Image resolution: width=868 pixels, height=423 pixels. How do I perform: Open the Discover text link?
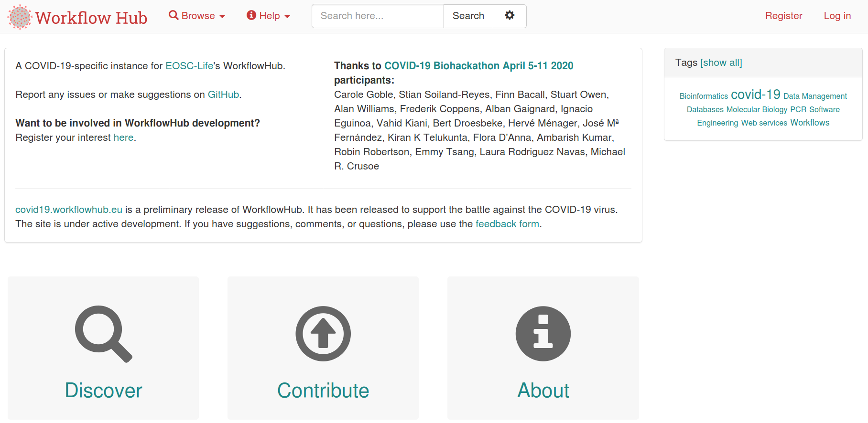pyautogui.click(x=103, y=391)
